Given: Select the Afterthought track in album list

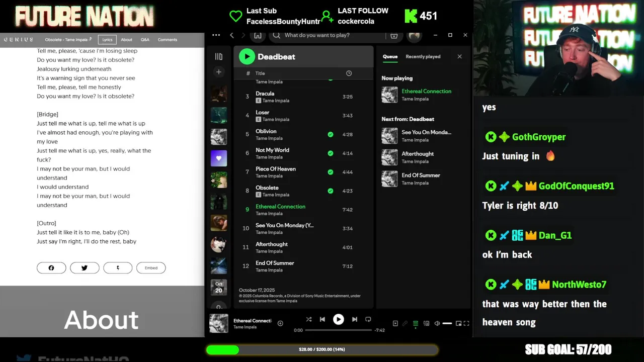Looking at the screenshot, I should click(x=303, y=247).
